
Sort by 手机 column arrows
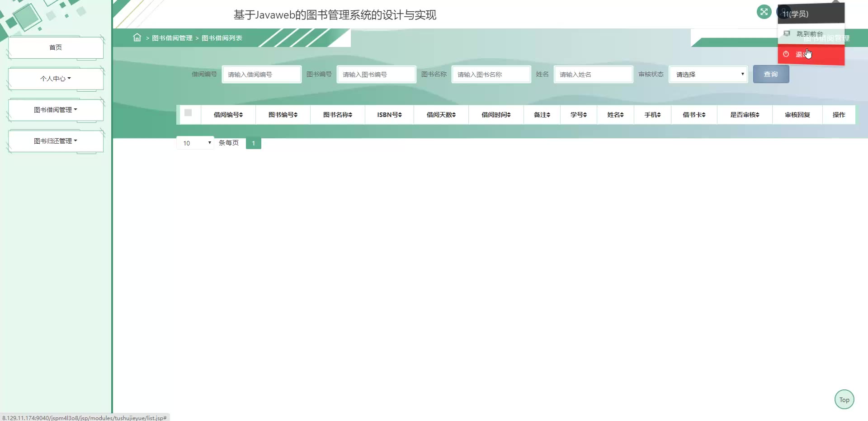coord(659,115)
